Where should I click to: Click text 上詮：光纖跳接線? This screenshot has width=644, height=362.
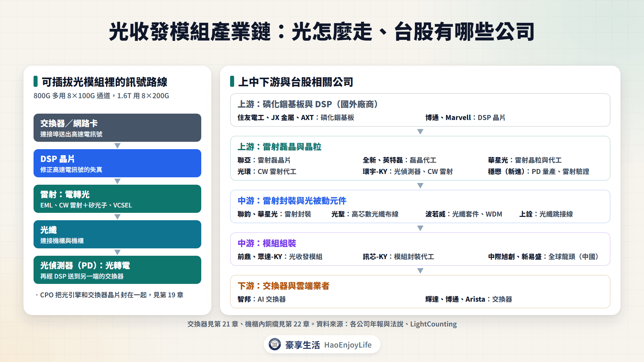(546, 214)
